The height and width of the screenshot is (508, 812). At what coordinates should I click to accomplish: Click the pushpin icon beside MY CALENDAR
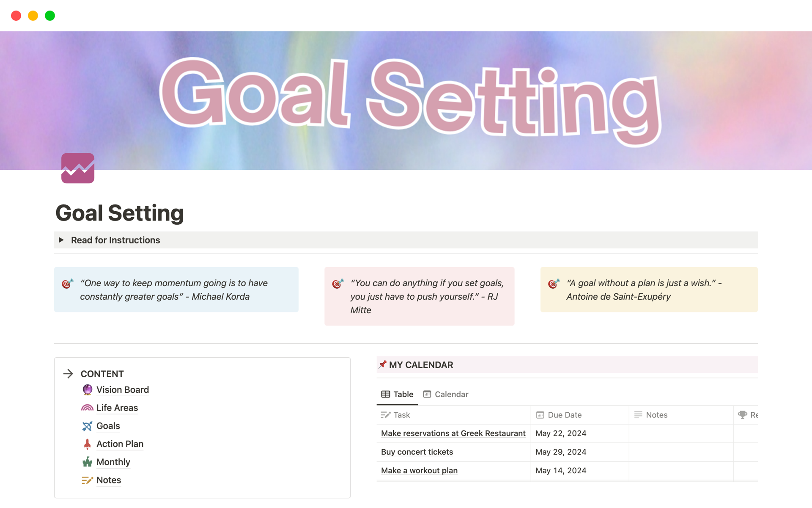coord(383,364)
